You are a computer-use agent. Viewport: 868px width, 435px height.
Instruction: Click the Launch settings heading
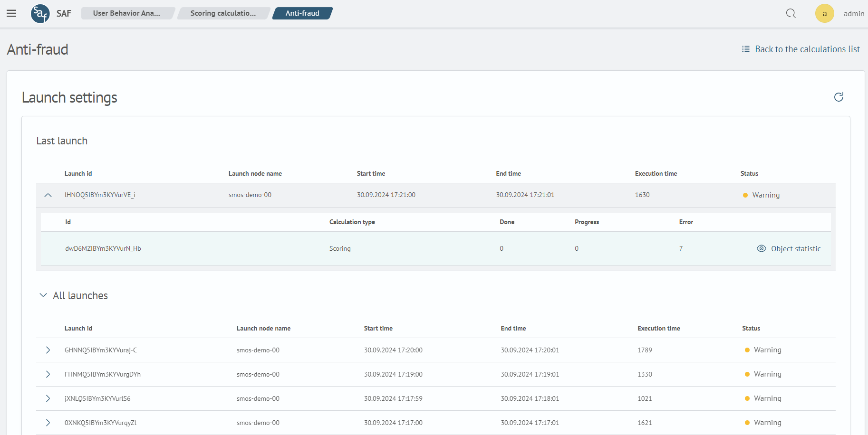(69, 97)
